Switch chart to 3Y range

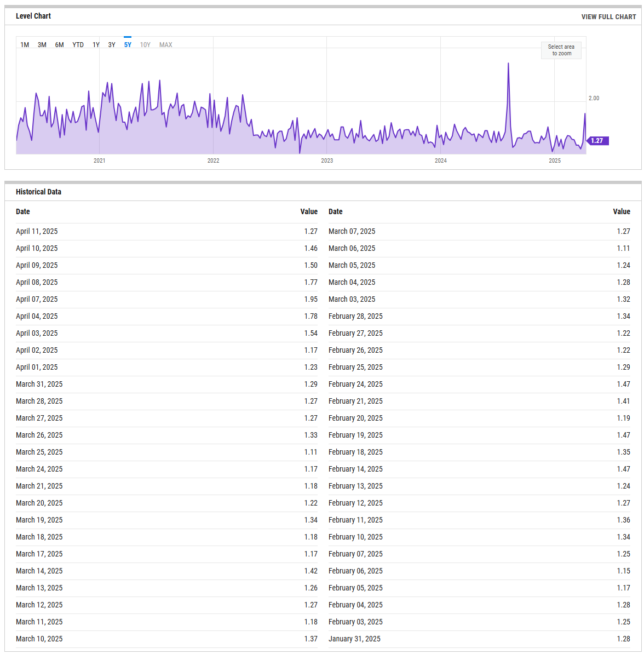click(112, 44)
